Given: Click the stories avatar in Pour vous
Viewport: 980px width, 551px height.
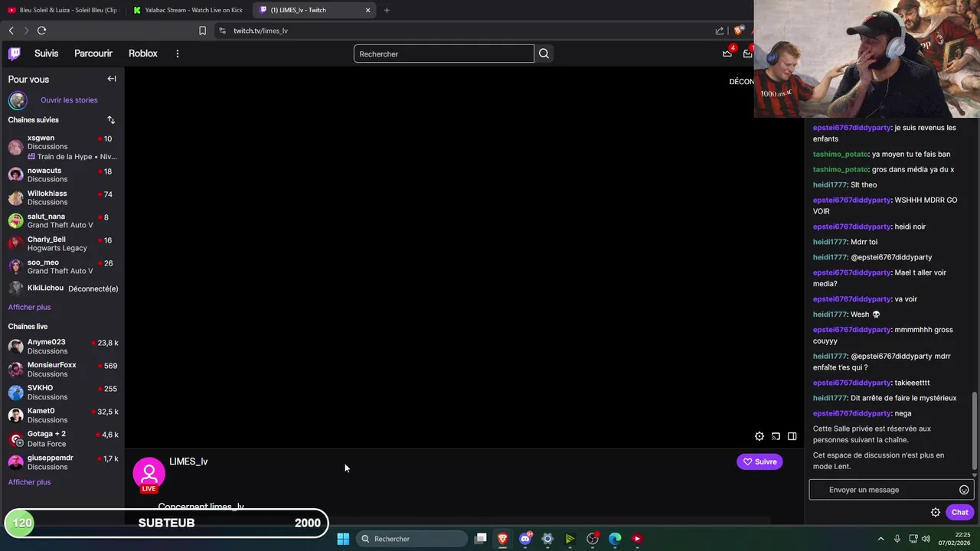Looking at the screenshot, I should 18,100.
